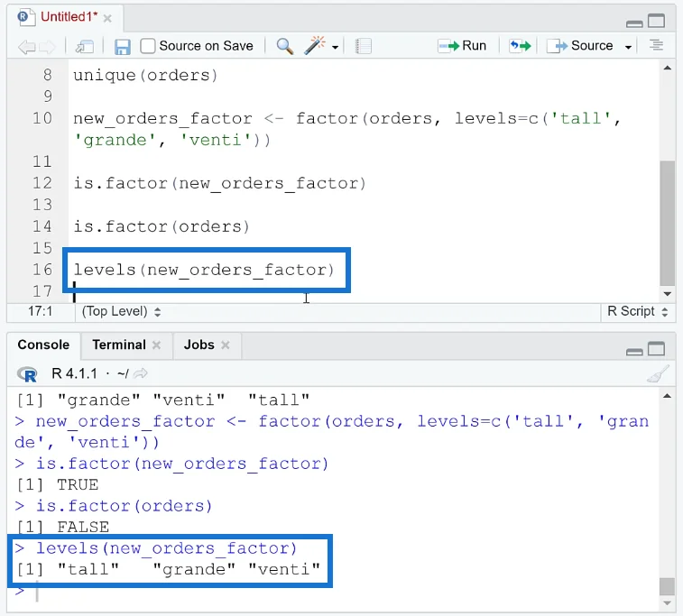Click line number 10 in gutter
Screen dimensions: 683x616
(42, 118)
